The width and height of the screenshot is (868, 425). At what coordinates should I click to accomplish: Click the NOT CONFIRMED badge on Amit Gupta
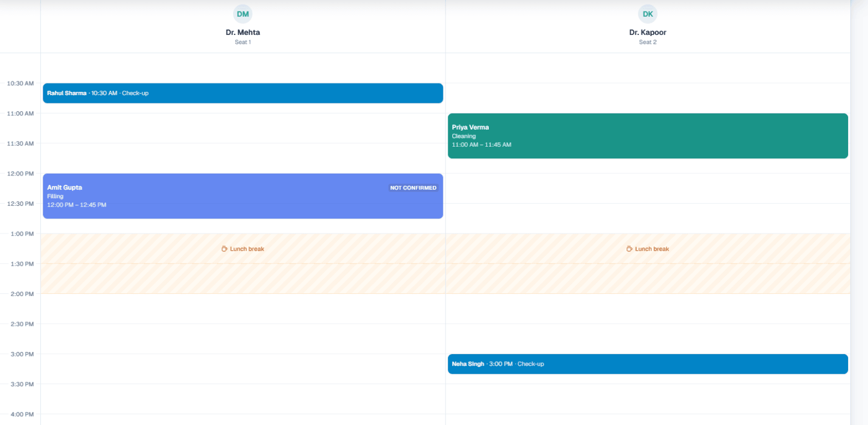[x=413, y=188]
